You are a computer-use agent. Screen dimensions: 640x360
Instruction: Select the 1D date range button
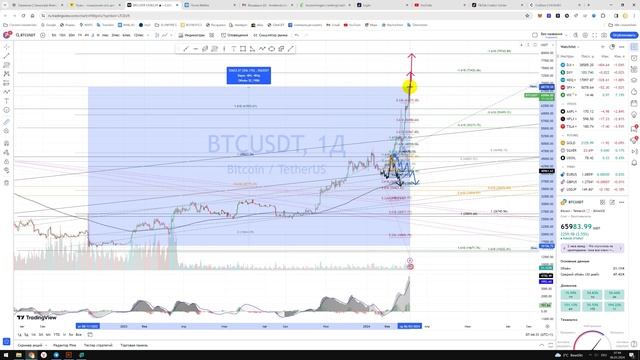tap(19, 335)
